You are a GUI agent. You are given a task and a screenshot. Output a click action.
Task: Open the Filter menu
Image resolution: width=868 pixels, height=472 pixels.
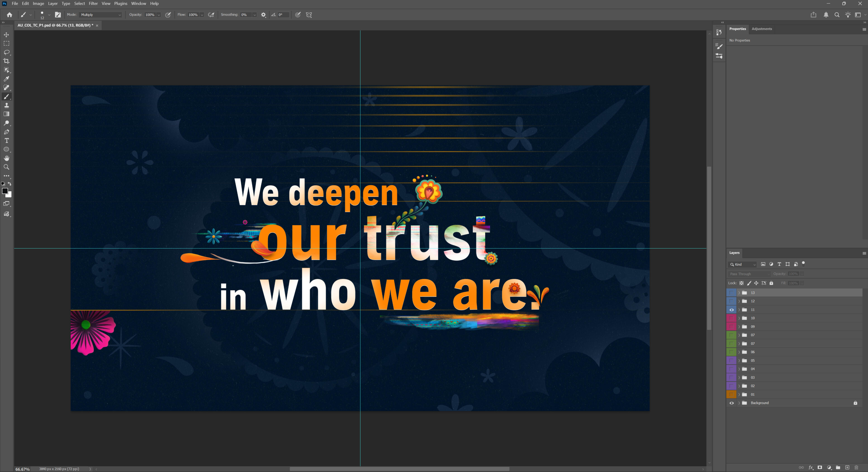click(x=93, y=3)
